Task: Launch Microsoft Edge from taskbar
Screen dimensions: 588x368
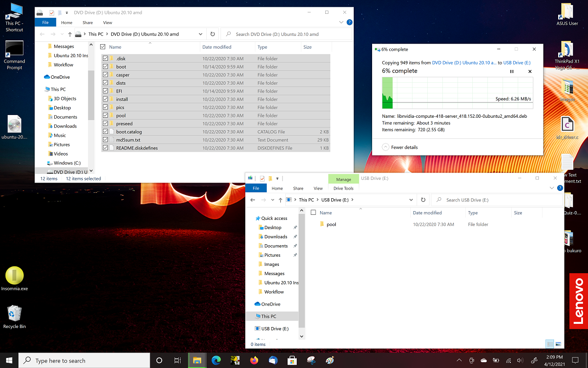Action: click(216, 361)
